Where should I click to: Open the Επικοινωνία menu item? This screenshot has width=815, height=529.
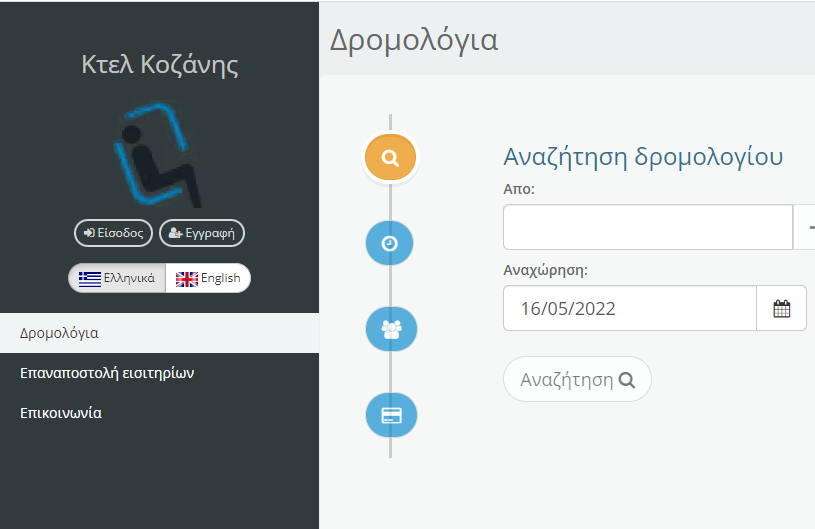160,413
